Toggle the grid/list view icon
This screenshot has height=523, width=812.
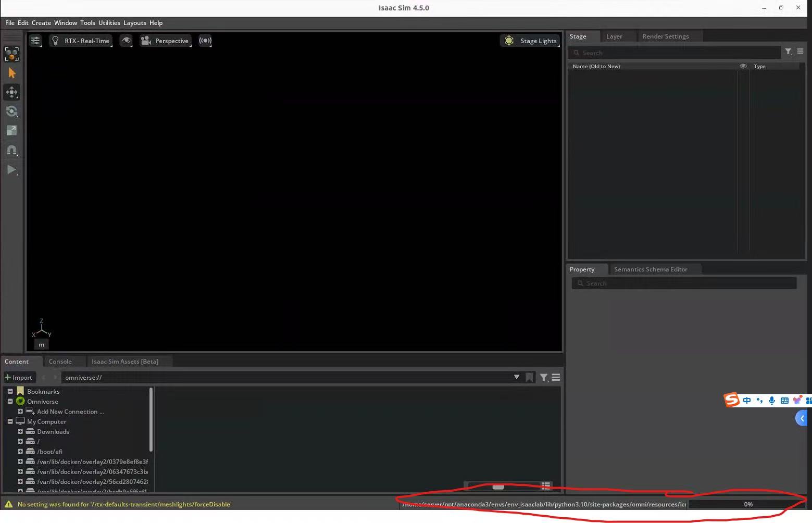tap(546, 486)
